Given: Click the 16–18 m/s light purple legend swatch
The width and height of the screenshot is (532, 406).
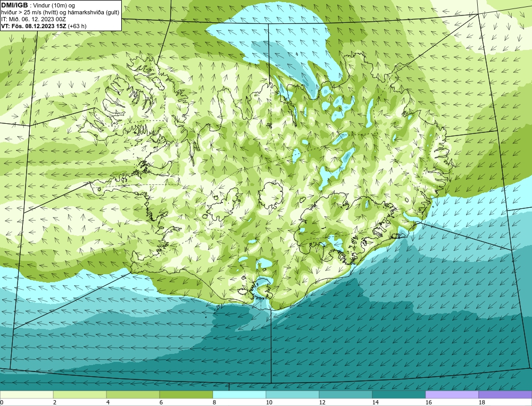Looking at the screenshot, I should pyautogui.click(x=452, y=394).
